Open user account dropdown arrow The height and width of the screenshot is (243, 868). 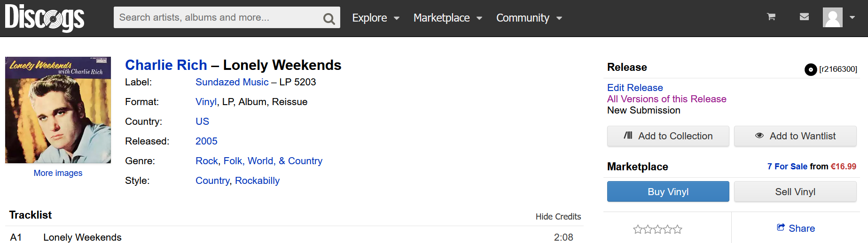852,17
